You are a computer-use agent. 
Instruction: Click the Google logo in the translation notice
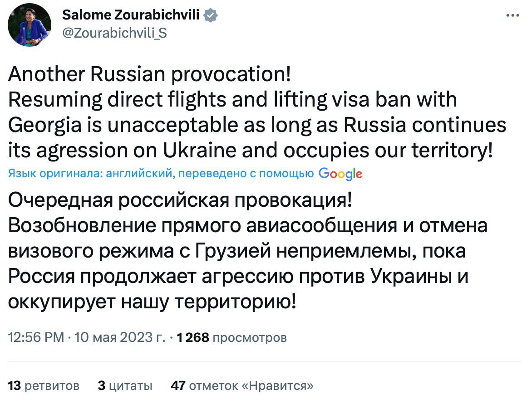(x=340, y=174)
